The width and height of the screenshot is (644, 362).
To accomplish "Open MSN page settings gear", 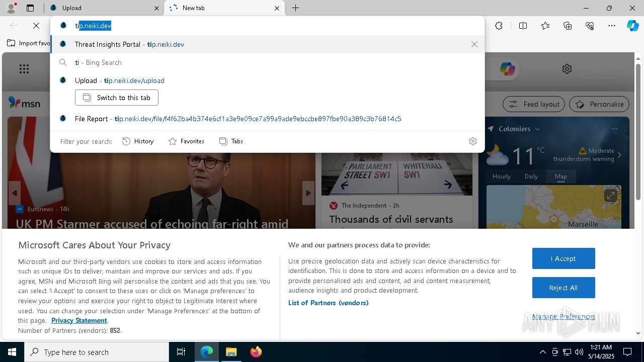I will (x=567, y=69).
